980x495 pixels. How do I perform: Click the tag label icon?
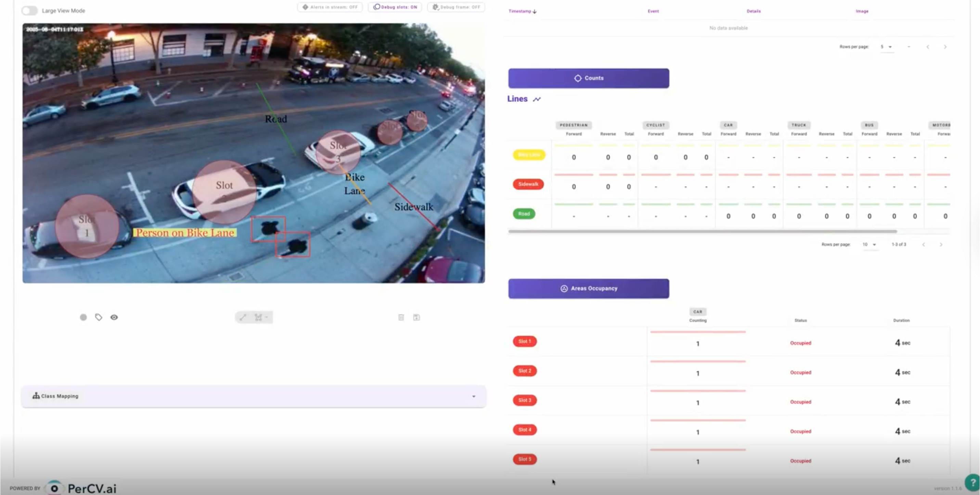pyautogui.click(x=99, y=317)
